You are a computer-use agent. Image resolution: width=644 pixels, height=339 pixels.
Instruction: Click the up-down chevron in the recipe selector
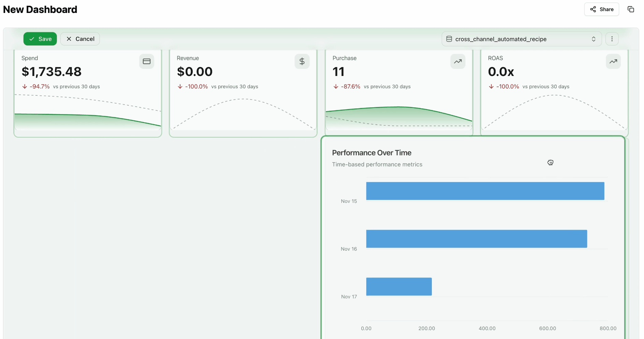[x=594, y=39]
